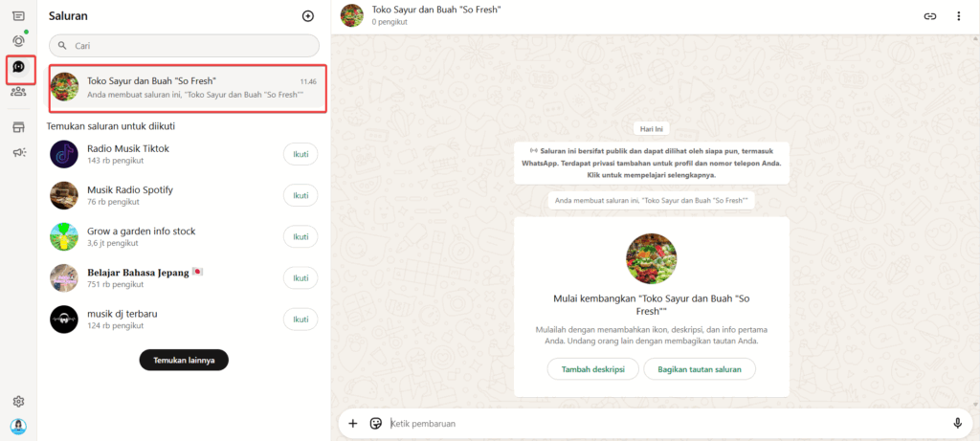Click the megaphone advertise icon in sidebar

[x=18, y=152]
